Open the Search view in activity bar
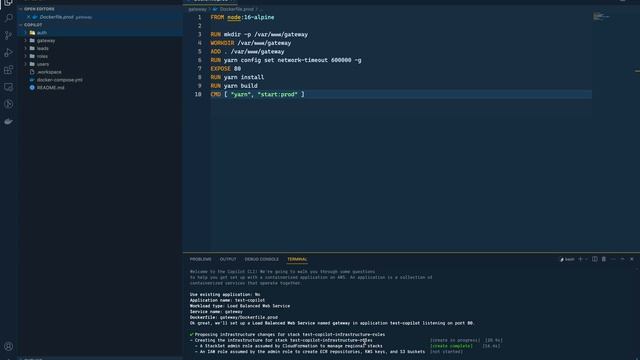 (x=9, y=18)
